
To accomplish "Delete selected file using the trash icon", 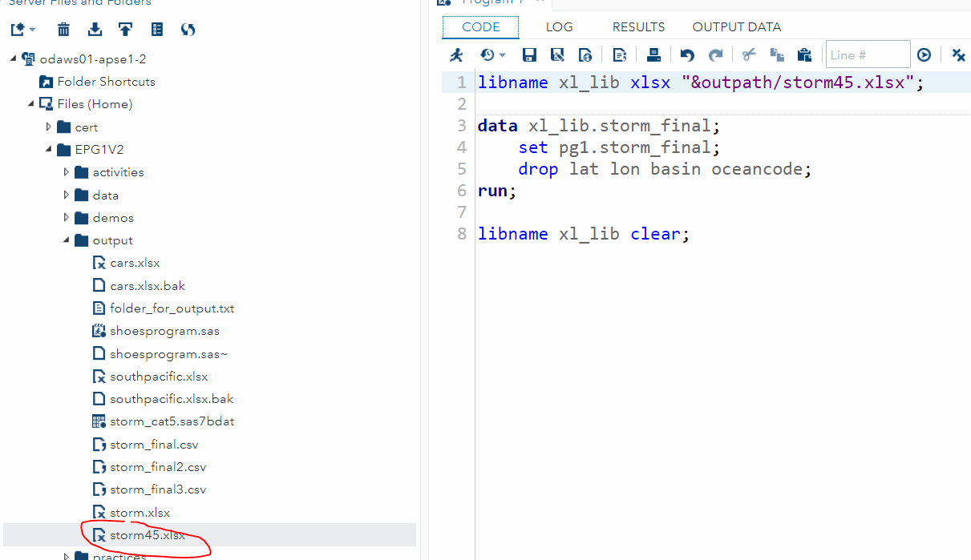I will [64, 29].
